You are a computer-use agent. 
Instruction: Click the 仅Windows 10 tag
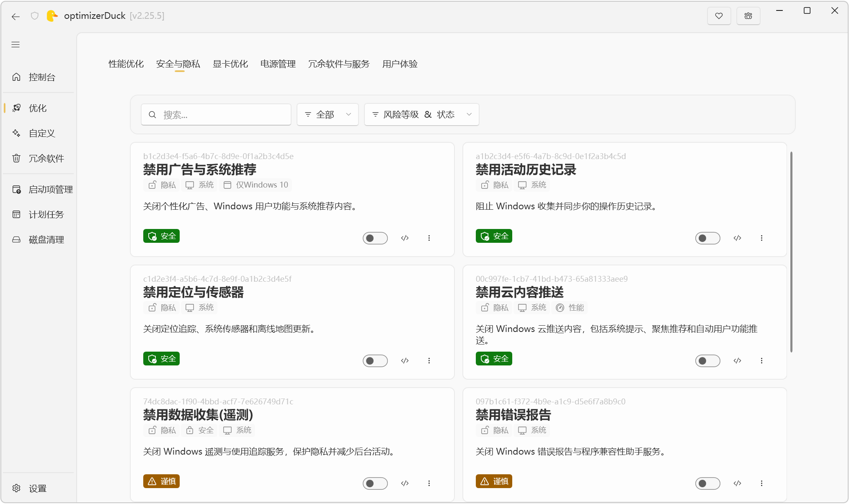pos(256,185)
